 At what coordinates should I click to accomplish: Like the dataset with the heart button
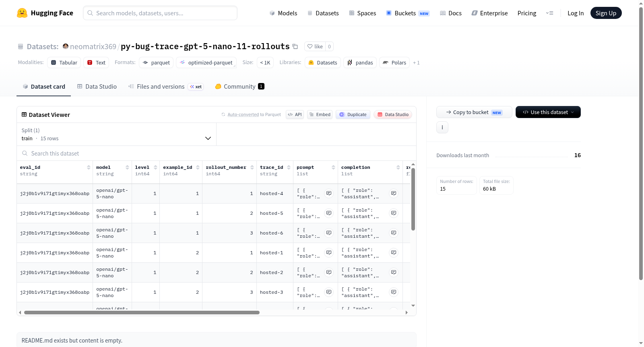coord(315,46)
